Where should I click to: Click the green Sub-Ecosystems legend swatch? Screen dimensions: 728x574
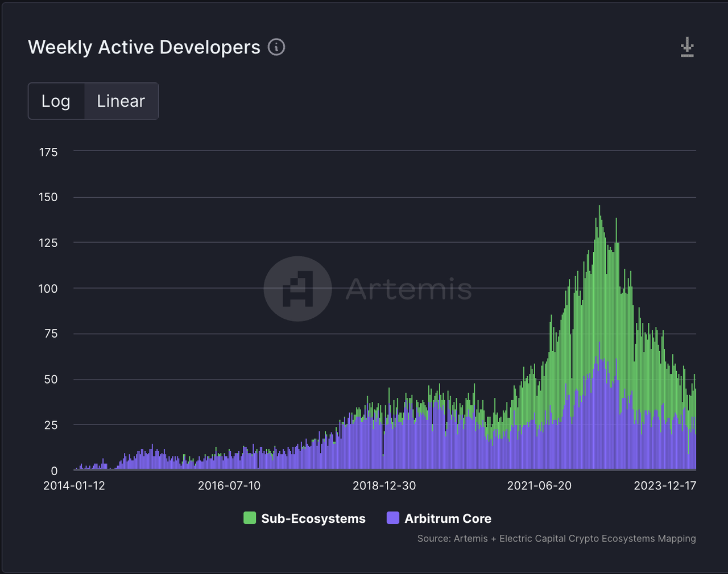tap(249, 518)
